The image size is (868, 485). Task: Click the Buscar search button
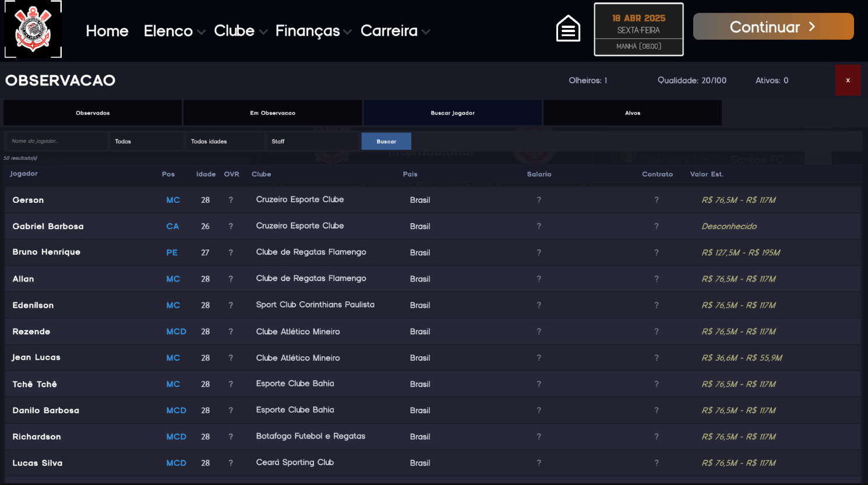tap(386, 142)
